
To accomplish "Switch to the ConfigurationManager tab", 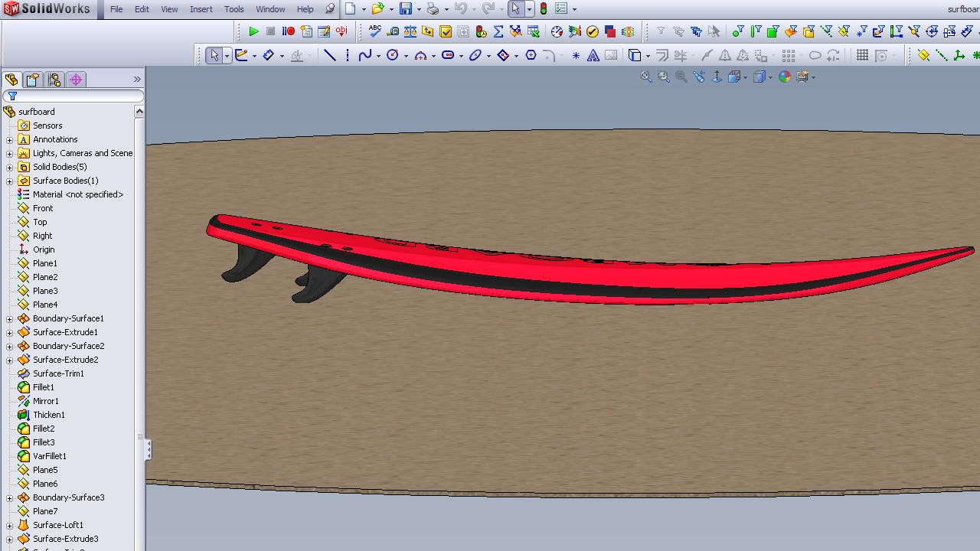I will coord(54,80).
